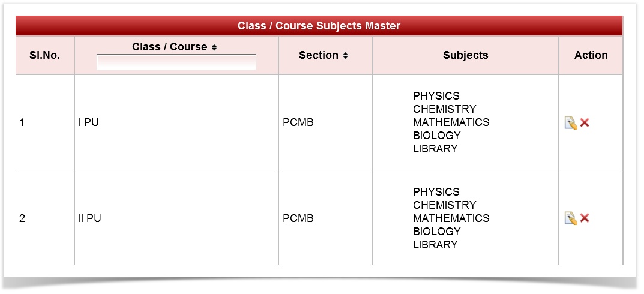Viewport: 644px width, 294px height.
Task: Click serial number 2 in second row
Action: coord(23,218)
